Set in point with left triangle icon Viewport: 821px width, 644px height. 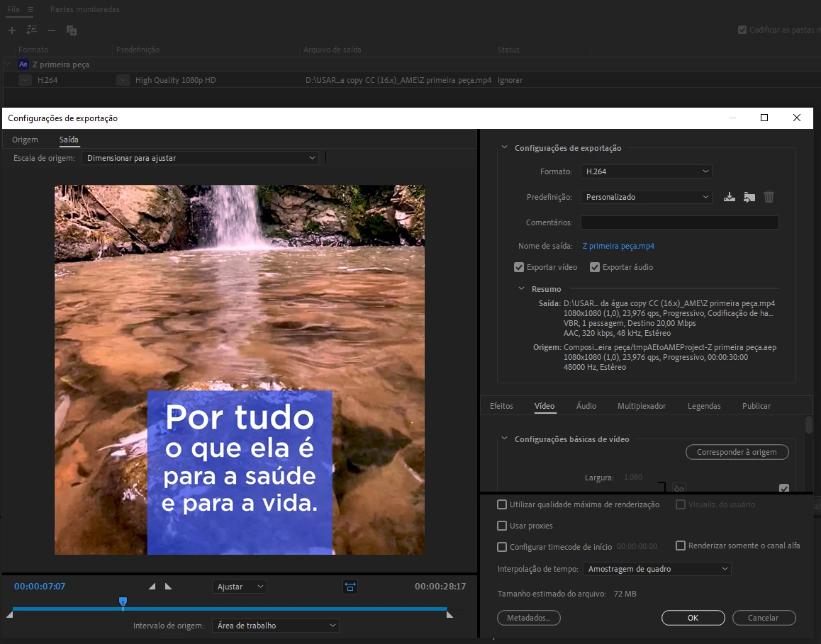[152, 587]
